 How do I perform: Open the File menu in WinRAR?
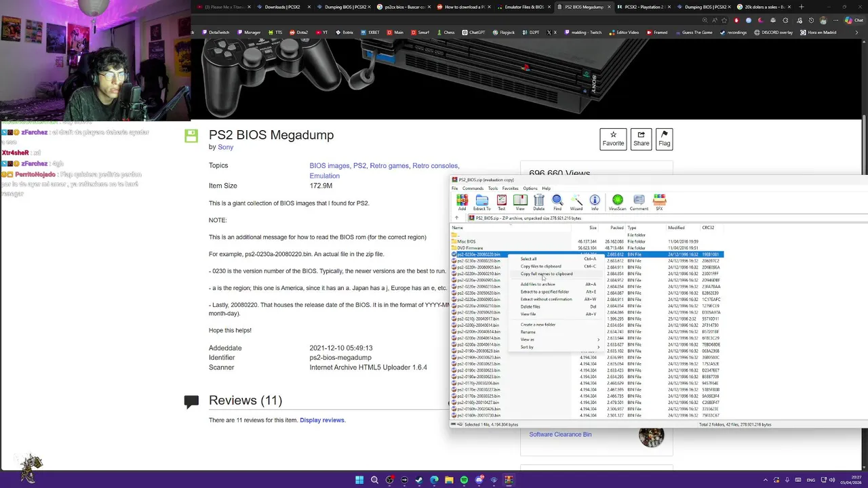pos(455,188)
